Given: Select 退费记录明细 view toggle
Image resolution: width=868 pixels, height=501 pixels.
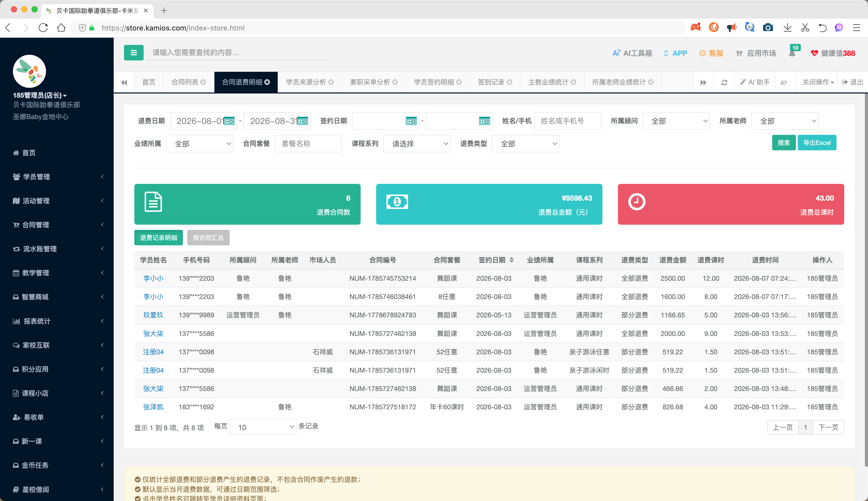Looking at the screenshot, I should click(x=158, y=238).
